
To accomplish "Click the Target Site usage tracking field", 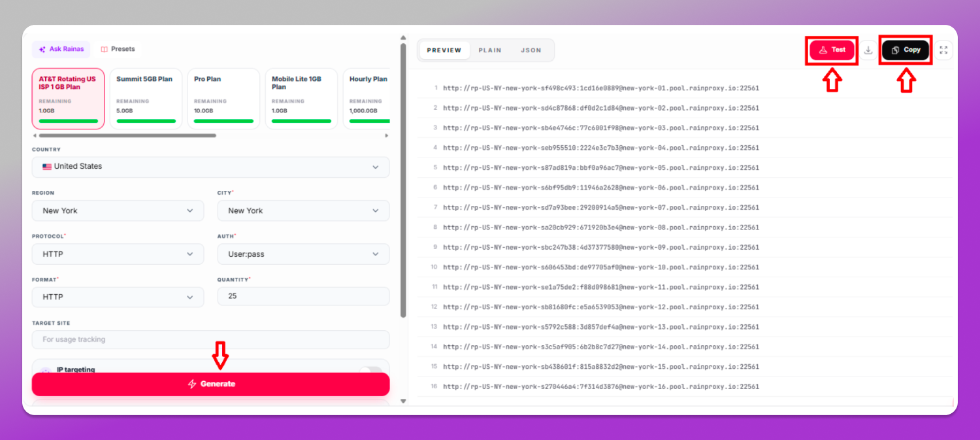I will tap(210, 339).
